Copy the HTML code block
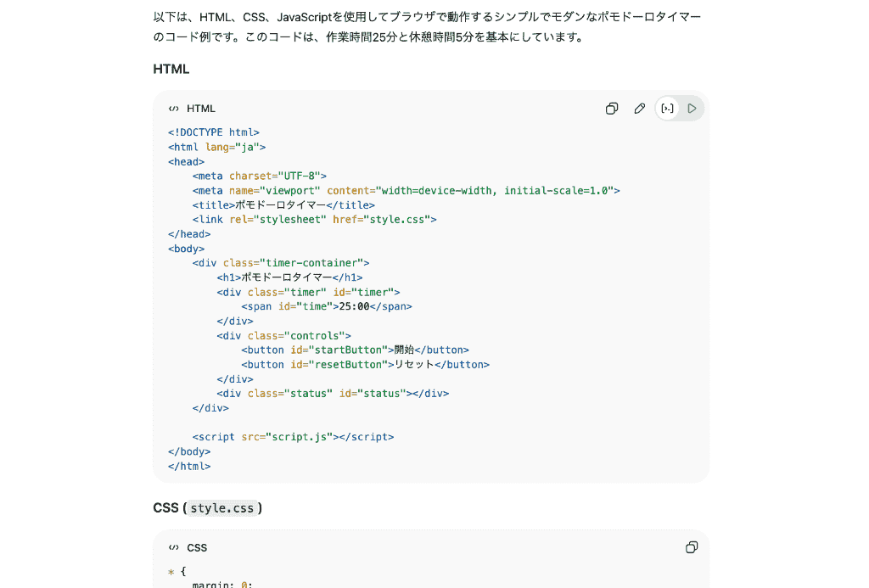The image size is (869, 588). pyautogui.click(x=611, y=109)
